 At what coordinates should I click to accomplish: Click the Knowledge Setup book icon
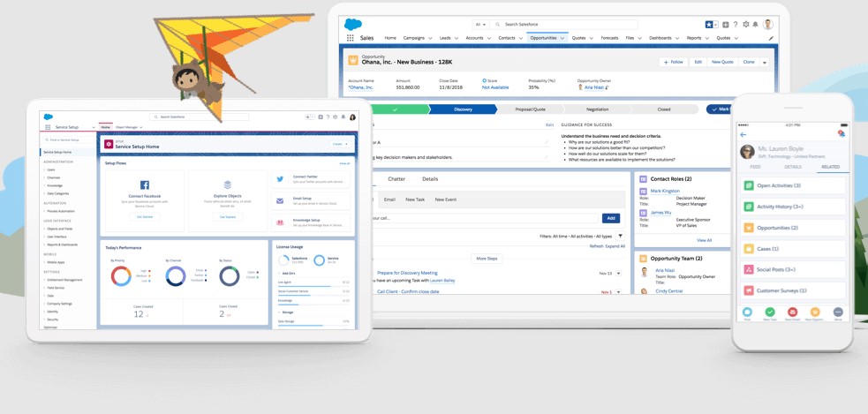click(x=281, y=222)
